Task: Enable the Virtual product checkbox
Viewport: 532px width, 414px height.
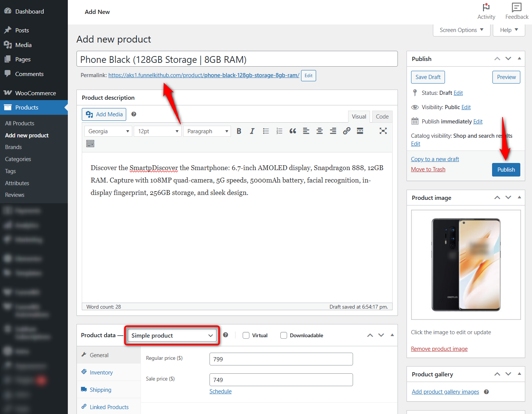Action: coord(246,335)
